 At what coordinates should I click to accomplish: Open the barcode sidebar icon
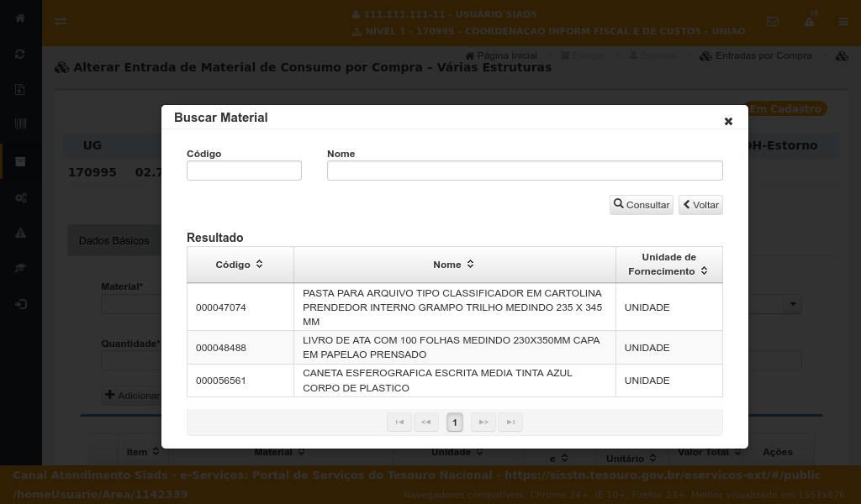pyautogui.click(x=20, y=124)
